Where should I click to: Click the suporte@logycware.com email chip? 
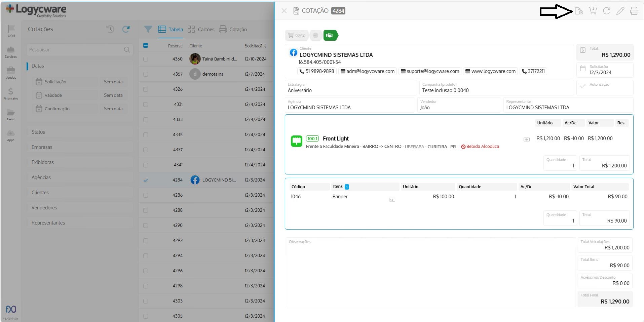(x=430, y=71)
